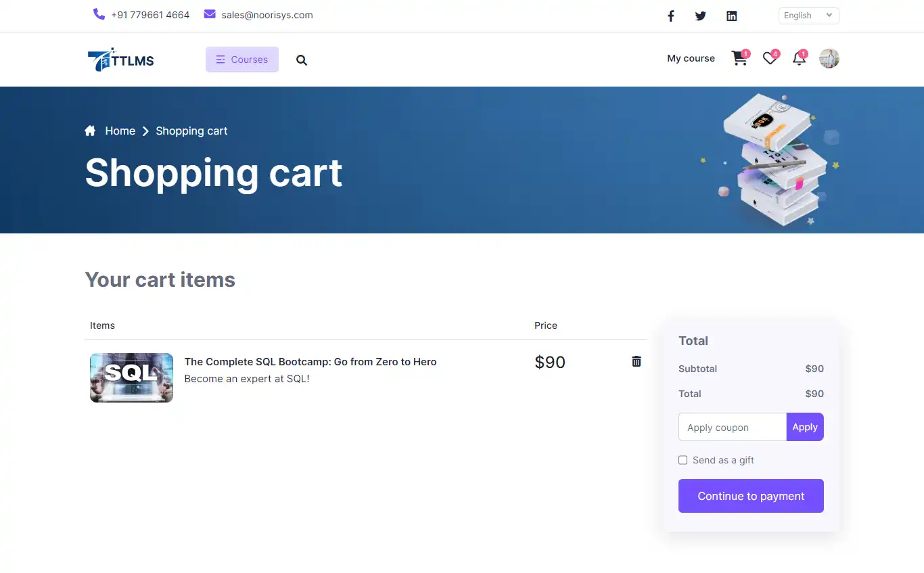Screen dimensions: 924x573
Task: Open the shopping cart icon
Action: point(739,59)
